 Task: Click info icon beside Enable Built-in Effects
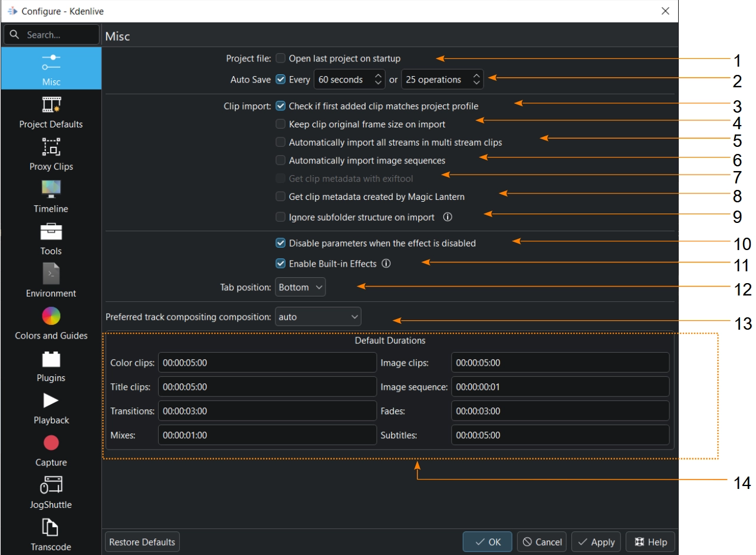click(386, 264)
